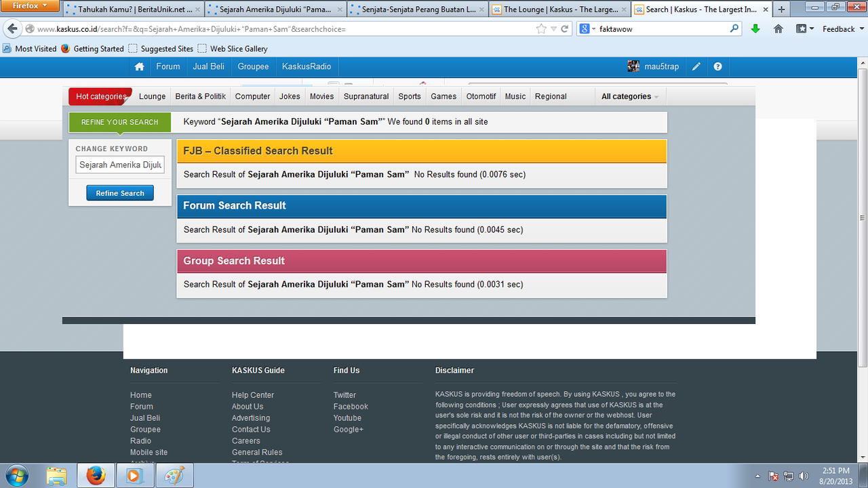Open search engine selector dropdown
Image resolution: width=868 pixels, height=488 pixels.
pyautogui.click(x=587, y=29)
